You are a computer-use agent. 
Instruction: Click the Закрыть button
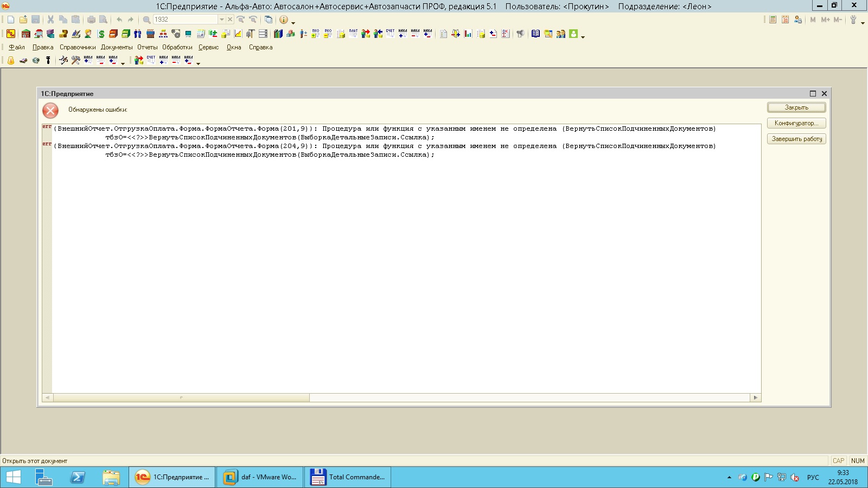[796, 107]
